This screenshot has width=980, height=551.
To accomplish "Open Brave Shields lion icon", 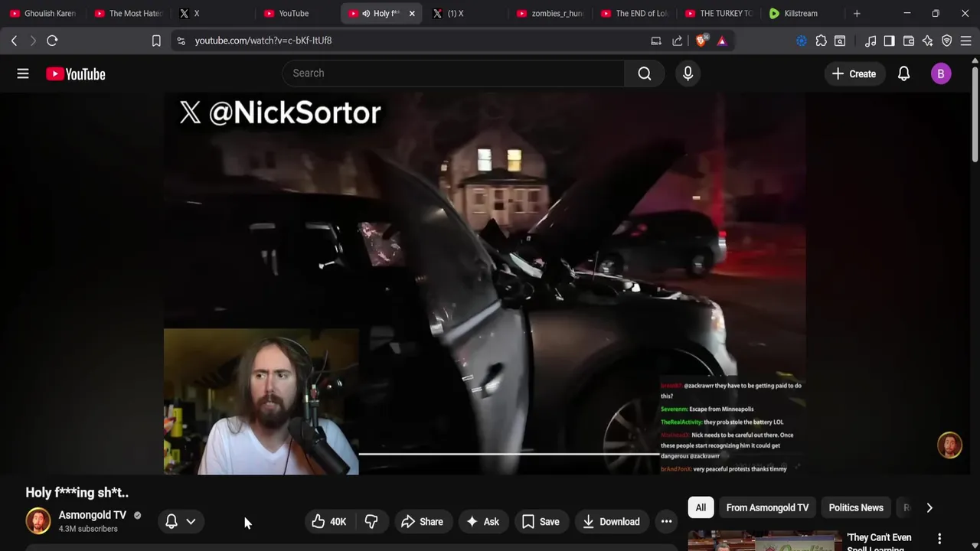I will tap(701, 41).
